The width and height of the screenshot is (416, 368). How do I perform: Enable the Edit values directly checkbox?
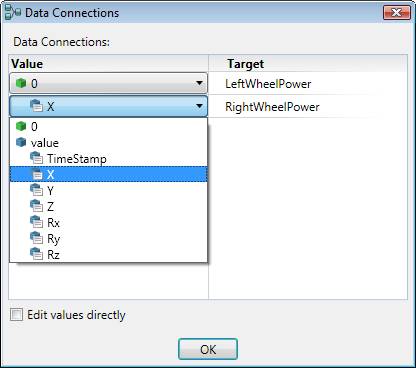(x=16, y=315)
